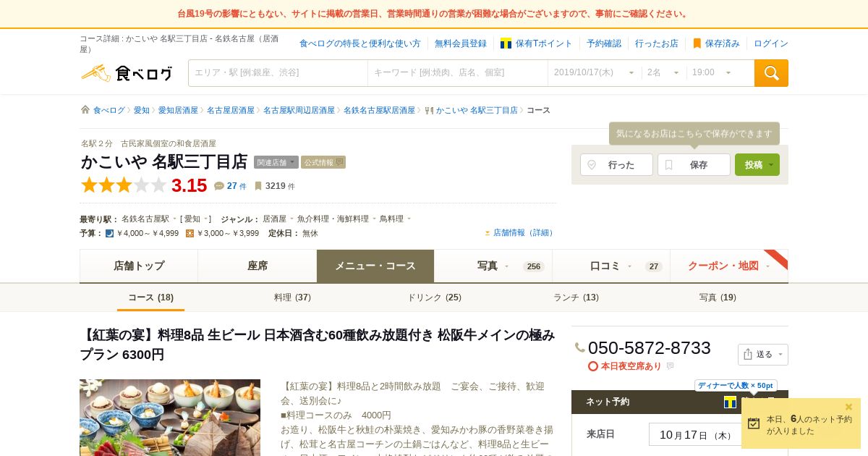This screenshot has width=868, height=456.
Task: Click the lunch budget sun icon
Action: (190, 233)
